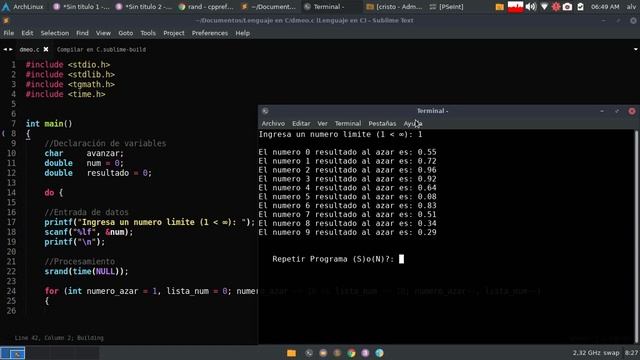This screenshot has height=360, width=640.
Task: Switch to the '[cristo - Adm...' file manager taskbar window
Action: (x=394, y=7)
